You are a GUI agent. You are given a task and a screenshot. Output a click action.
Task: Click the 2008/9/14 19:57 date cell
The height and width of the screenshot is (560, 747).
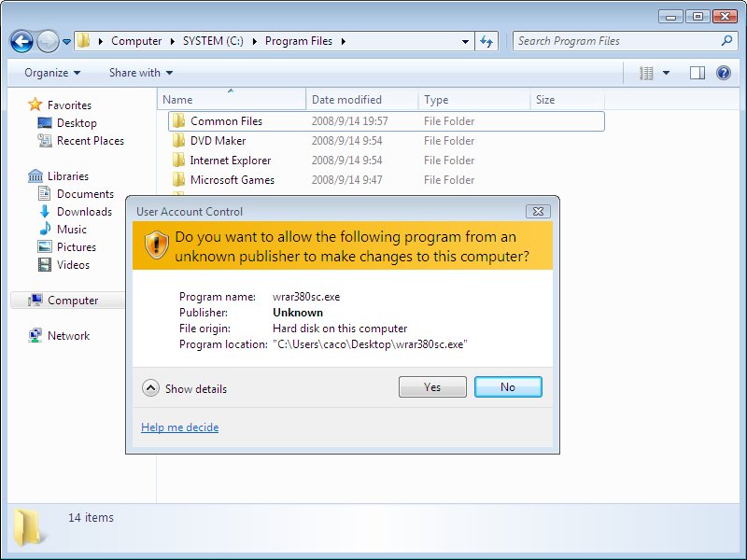pyautogui.click(x=349, y=121)
